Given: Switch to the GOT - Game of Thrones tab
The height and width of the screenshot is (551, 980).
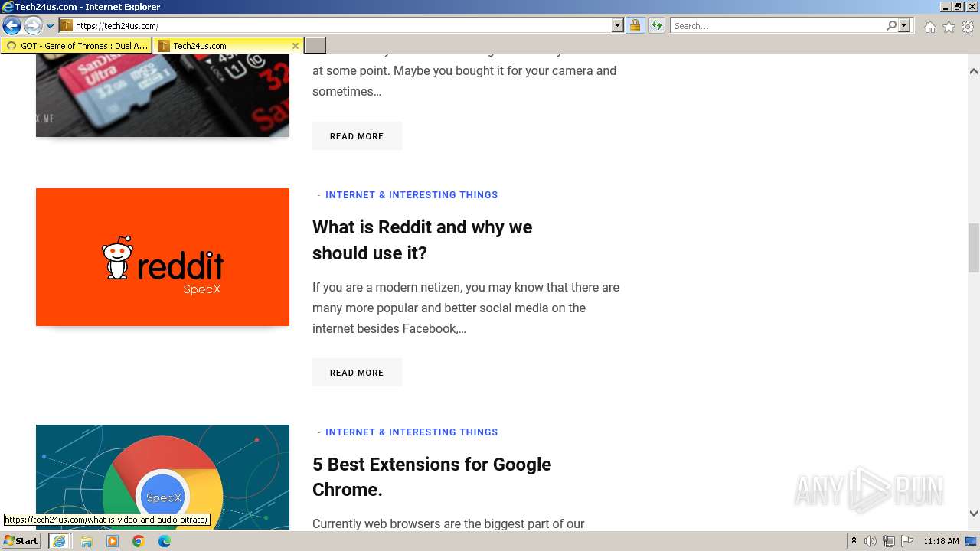Looking at the screenshot, I should [77, 46].
